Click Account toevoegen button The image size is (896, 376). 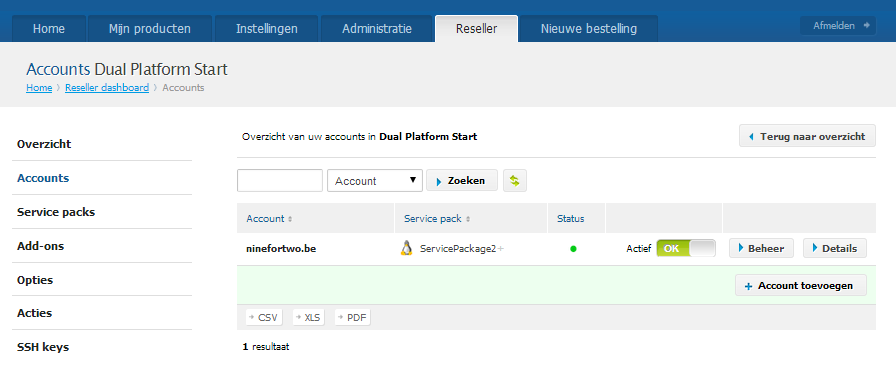pyautogui.click(x=801, y=286)
